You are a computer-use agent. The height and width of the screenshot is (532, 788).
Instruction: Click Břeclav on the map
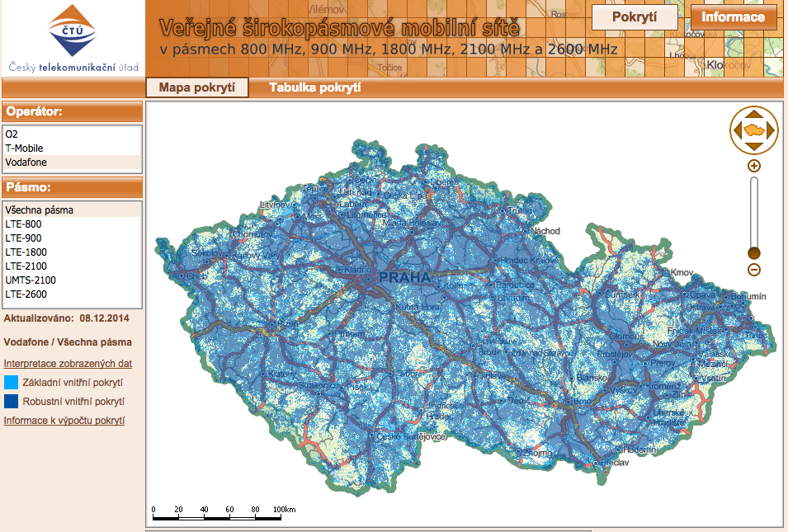615,462
